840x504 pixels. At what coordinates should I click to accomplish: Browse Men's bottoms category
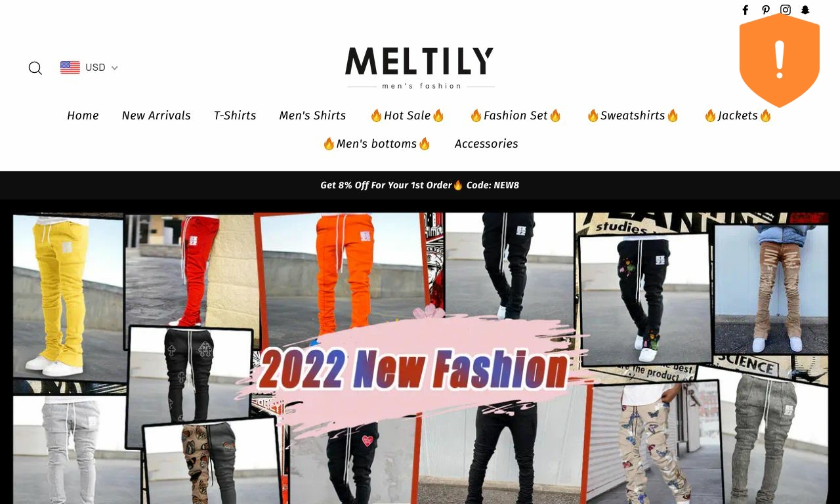pos(377,144)
